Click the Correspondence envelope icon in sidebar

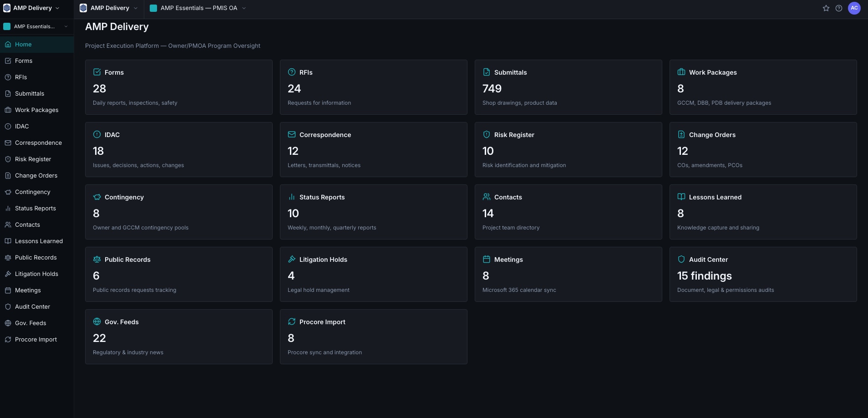coord(8,143)
